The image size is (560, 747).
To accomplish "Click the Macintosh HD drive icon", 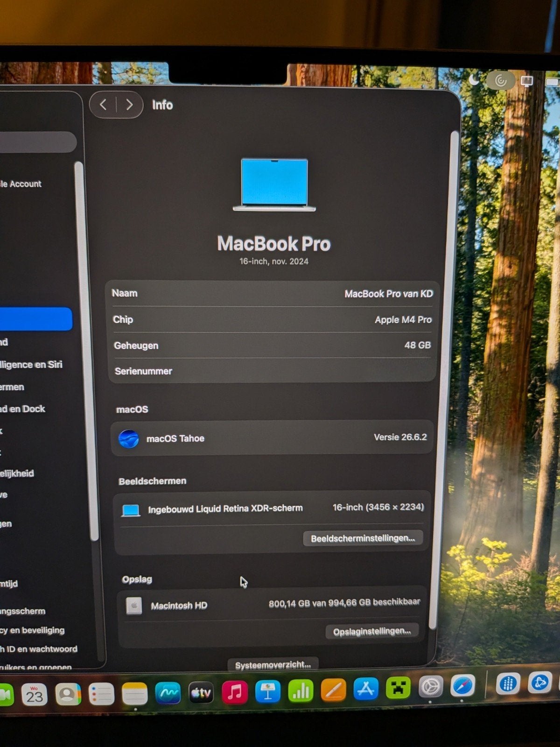I will (x=134, y=606).
